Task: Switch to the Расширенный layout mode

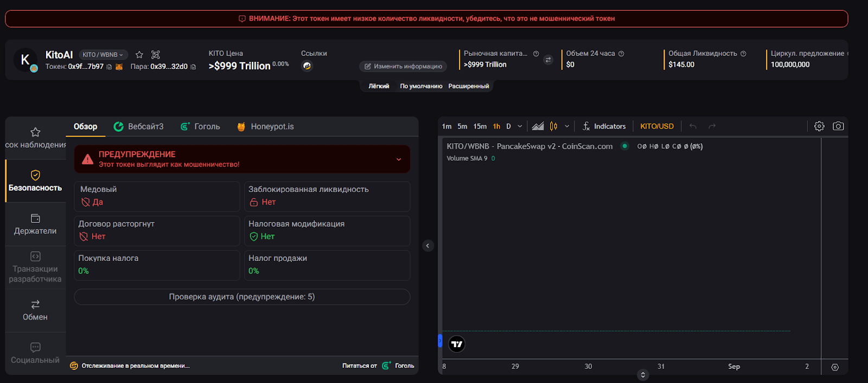Action: 469,86
